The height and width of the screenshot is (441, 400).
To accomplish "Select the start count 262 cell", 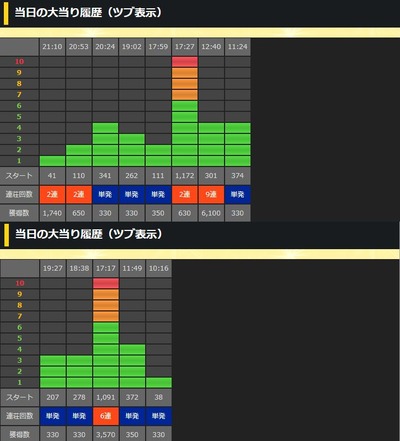I will point(132,176).
